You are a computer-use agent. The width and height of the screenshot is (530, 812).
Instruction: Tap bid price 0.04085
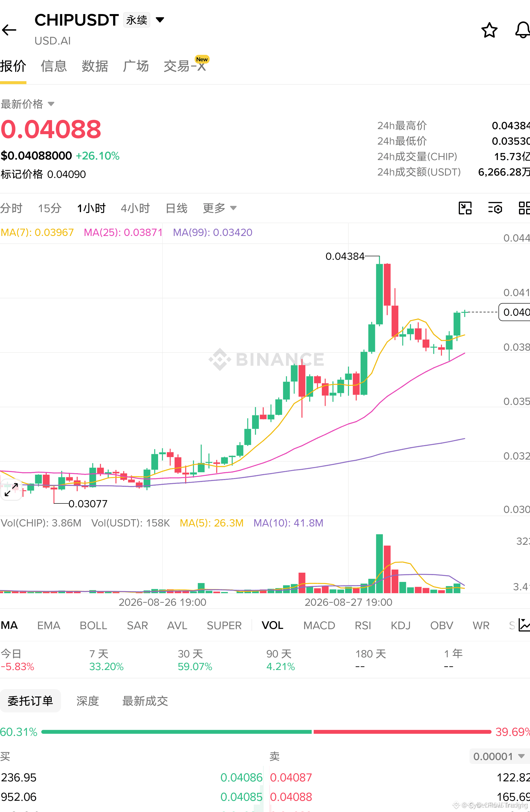click(241, 797)
